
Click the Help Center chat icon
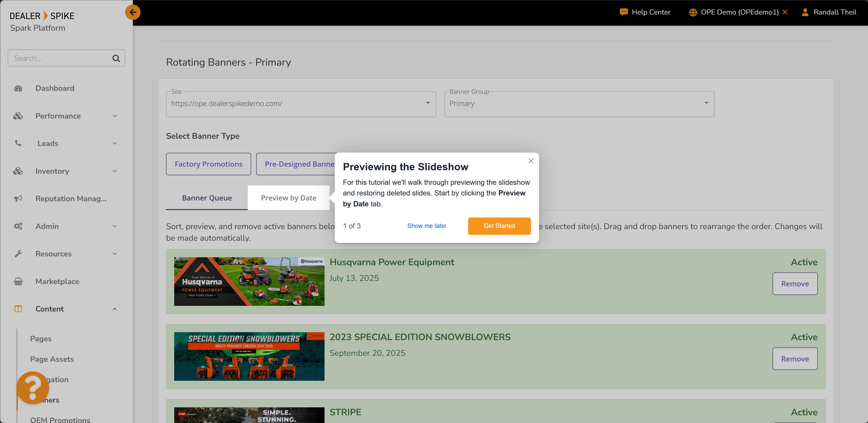click(624, 12)
